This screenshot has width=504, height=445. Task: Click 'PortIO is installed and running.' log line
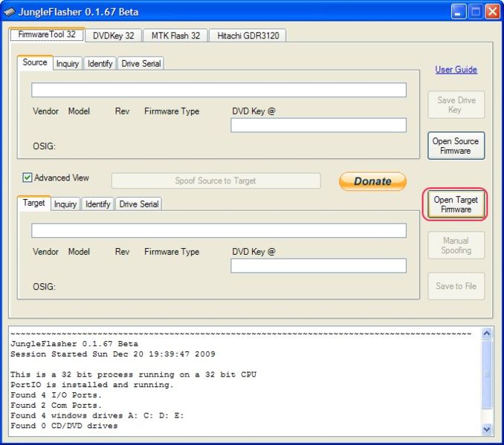coord(92,385)
